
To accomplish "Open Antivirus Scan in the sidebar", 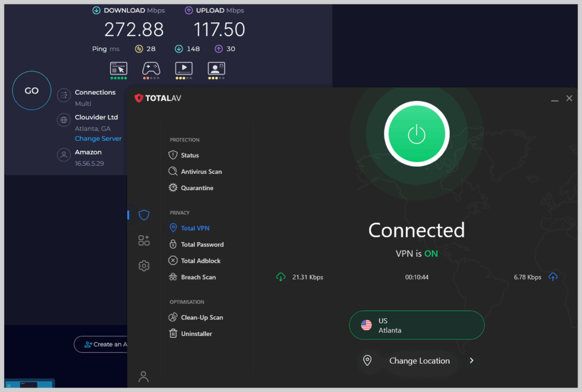I will point(195,172).
